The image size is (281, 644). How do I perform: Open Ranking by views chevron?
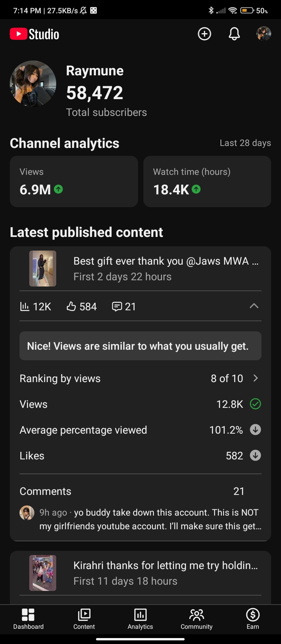(256, 378)
